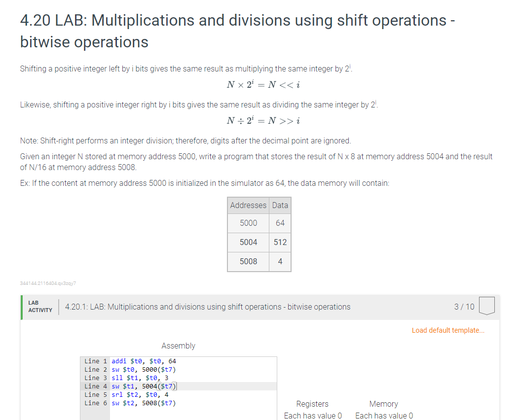
Task: Place cursor on Line 6 sw instruction
Action: pyautogui.click(x=143, y=403)
